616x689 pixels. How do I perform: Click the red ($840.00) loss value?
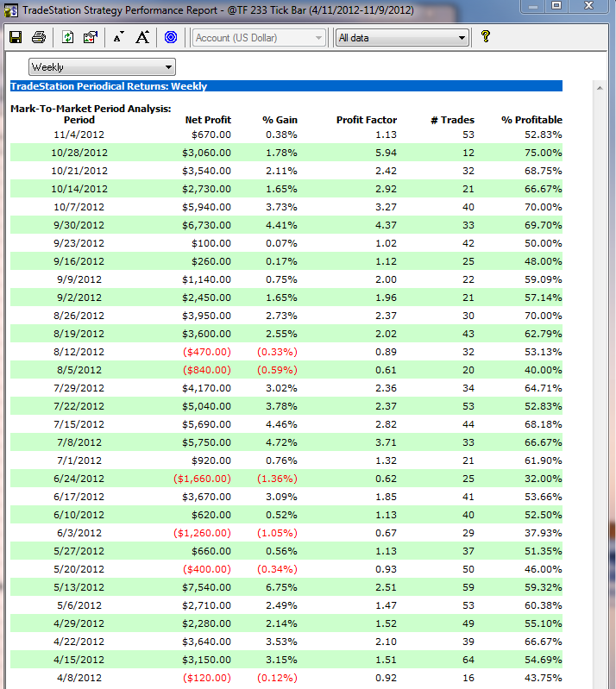(x=207, y=370)
